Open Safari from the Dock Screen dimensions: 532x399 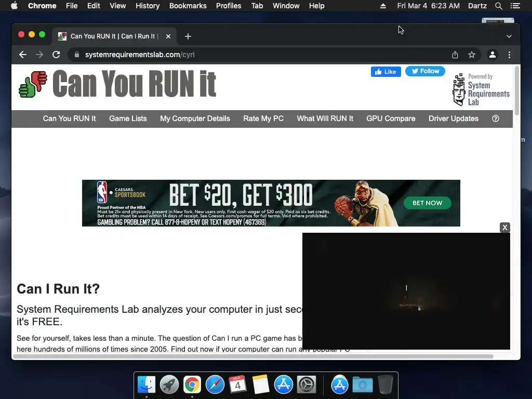(215, 384)
